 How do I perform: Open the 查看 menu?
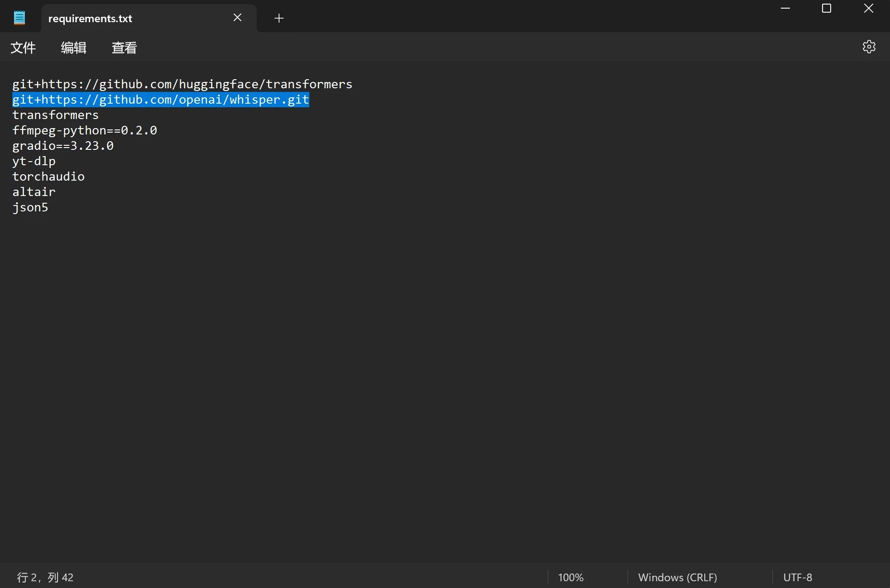click(124, 48)
